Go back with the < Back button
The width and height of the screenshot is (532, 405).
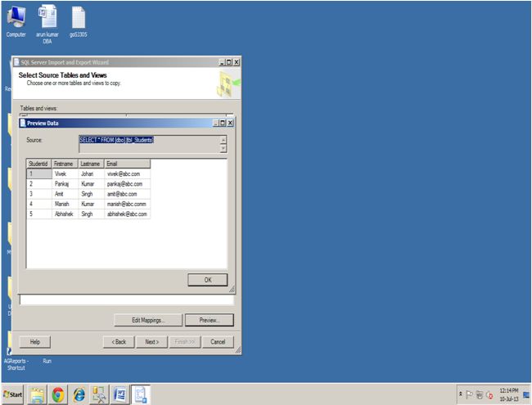(x=119, y=341)
